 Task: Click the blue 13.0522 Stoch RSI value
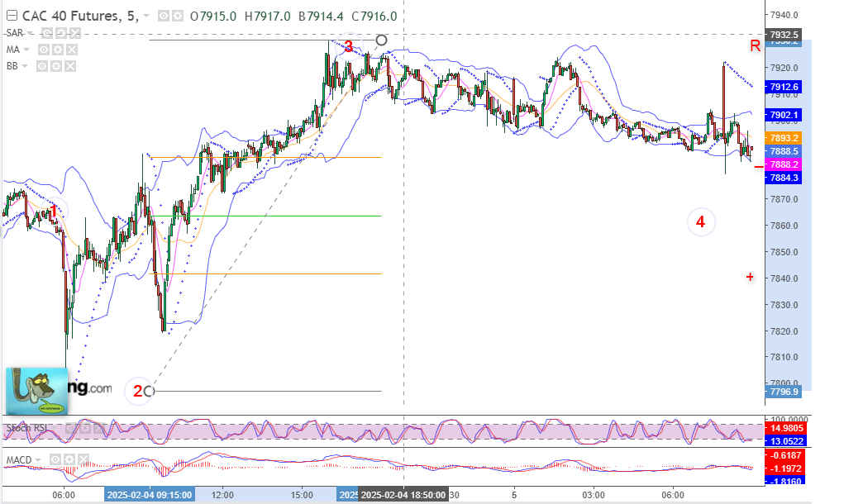click(x=785, y=441)
